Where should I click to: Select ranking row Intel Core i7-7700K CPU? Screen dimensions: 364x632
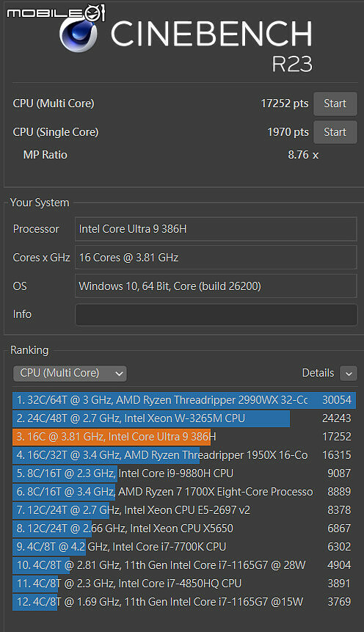point(184,547)
